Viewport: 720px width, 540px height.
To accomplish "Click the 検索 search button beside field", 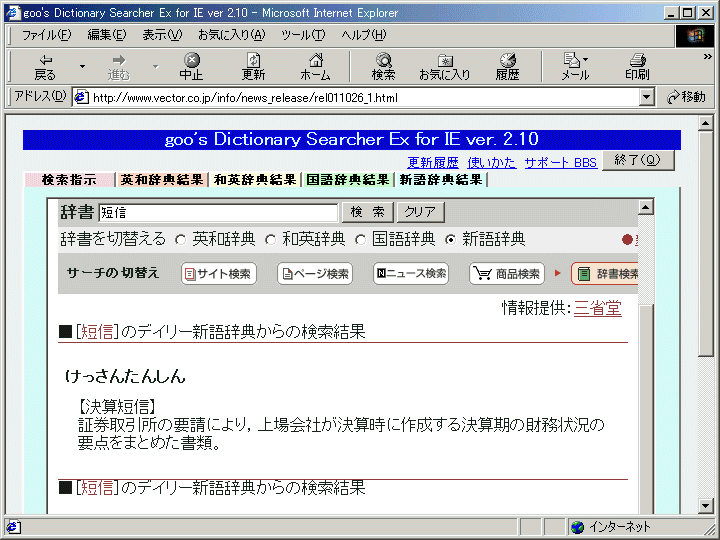I will coord(367,212).
